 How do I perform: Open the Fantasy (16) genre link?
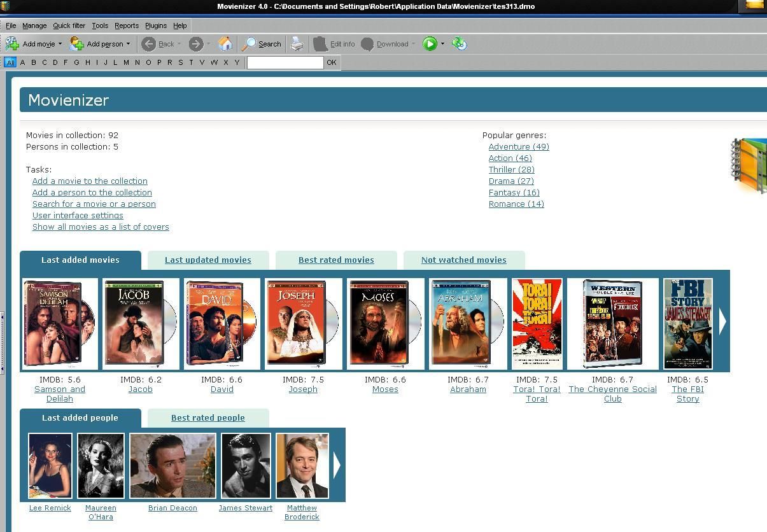coord(514,193)
